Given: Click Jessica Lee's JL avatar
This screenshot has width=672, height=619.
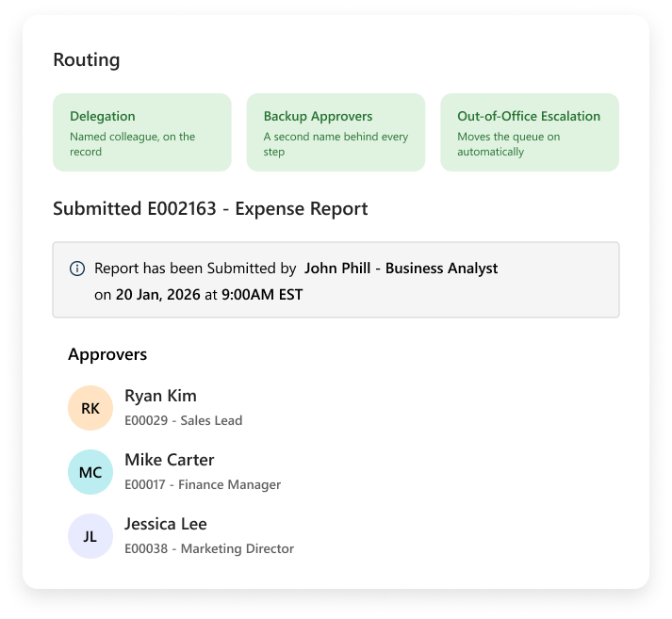Looking at the screenshot, I should tap(90, 536).
